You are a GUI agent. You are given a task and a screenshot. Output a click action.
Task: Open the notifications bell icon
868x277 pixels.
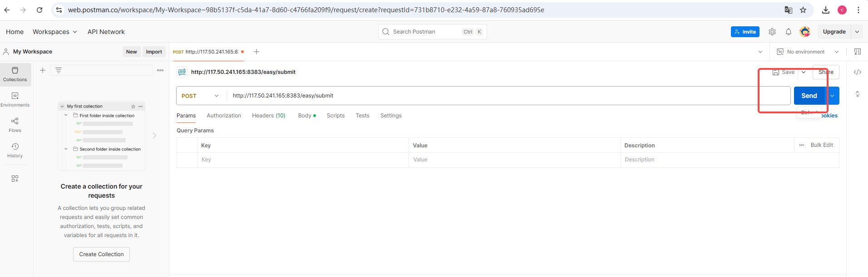tap(789, 32)
